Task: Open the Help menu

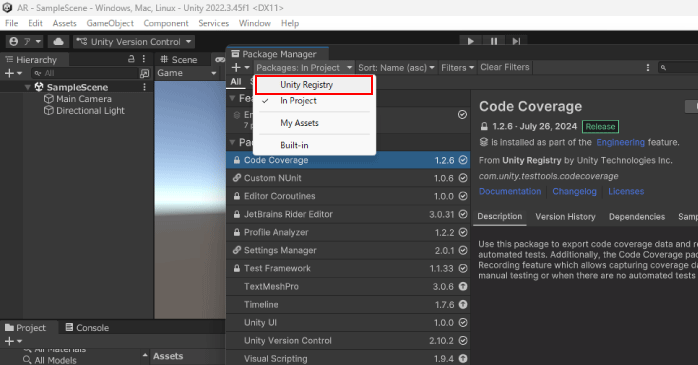Action: coord(290,23)
